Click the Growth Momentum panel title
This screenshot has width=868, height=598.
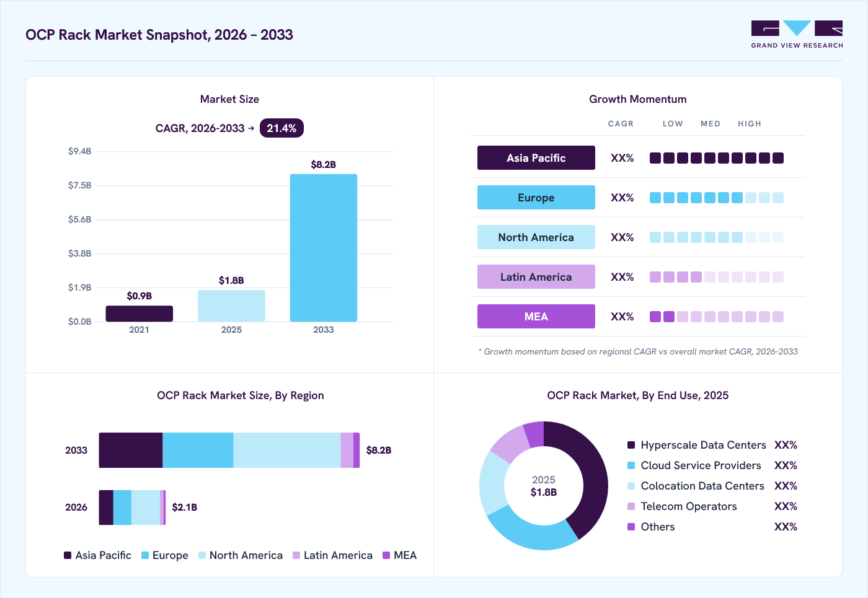pyautogui.click(x=638, y=99)
